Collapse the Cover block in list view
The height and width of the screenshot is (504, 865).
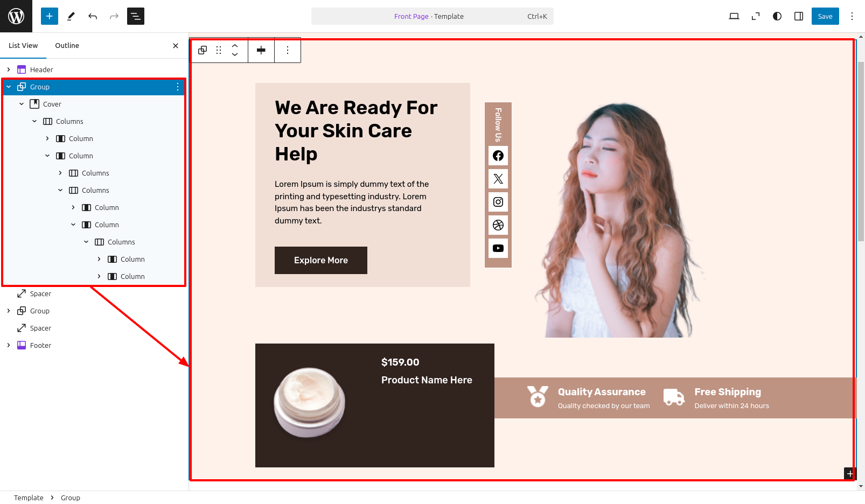[22, 104]
